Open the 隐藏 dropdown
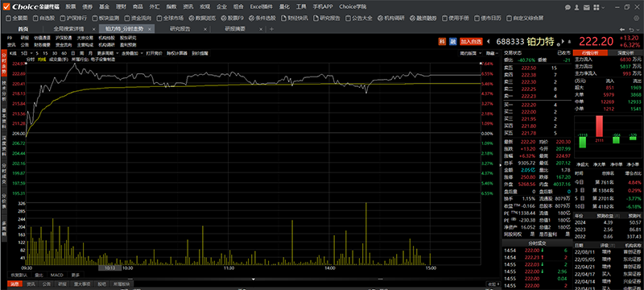 tap(491, 53)
